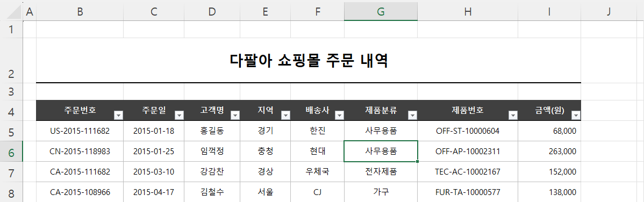Open the 금액(원) filter dropdown
This screenshot has height=202, width=644.
[x=576, y=116]
